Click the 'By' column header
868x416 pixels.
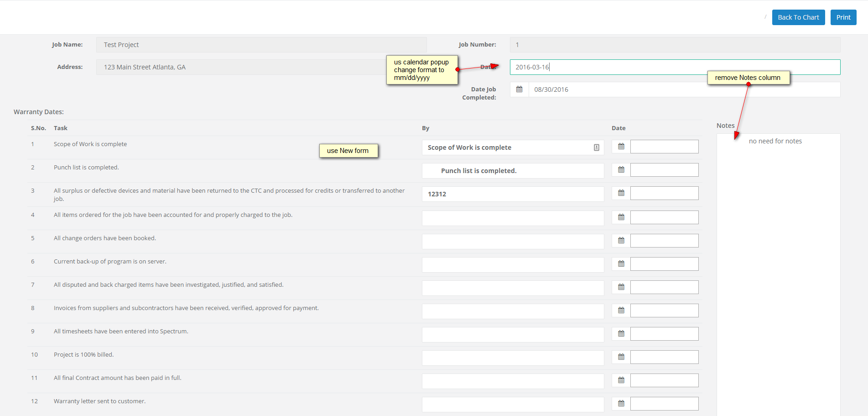pyautogui.click(x=426, y=128)
